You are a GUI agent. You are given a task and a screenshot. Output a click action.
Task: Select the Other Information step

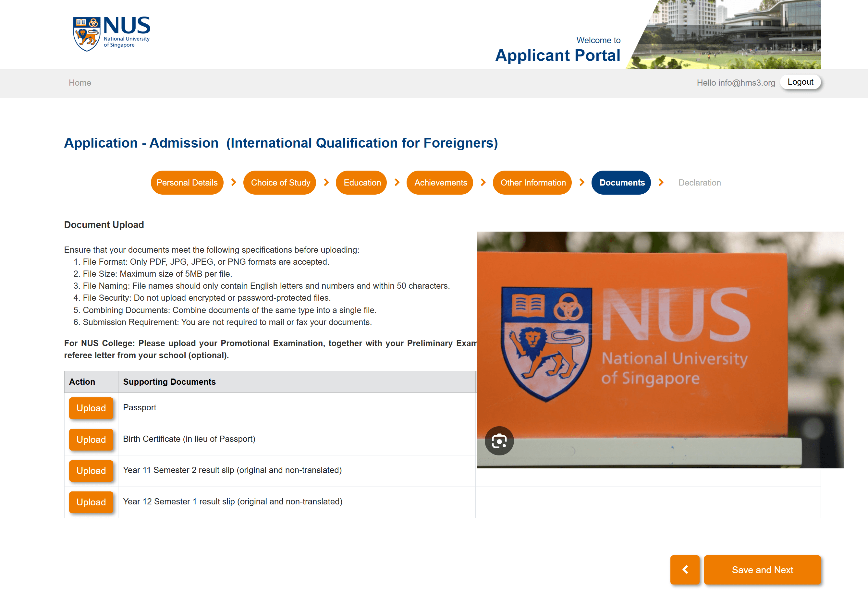(532, 183)
